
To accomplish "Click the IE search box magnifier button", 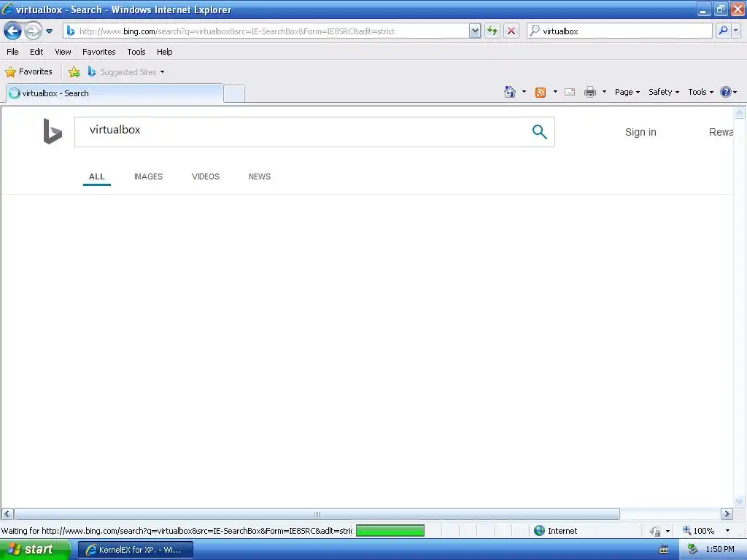I will 723,31.
